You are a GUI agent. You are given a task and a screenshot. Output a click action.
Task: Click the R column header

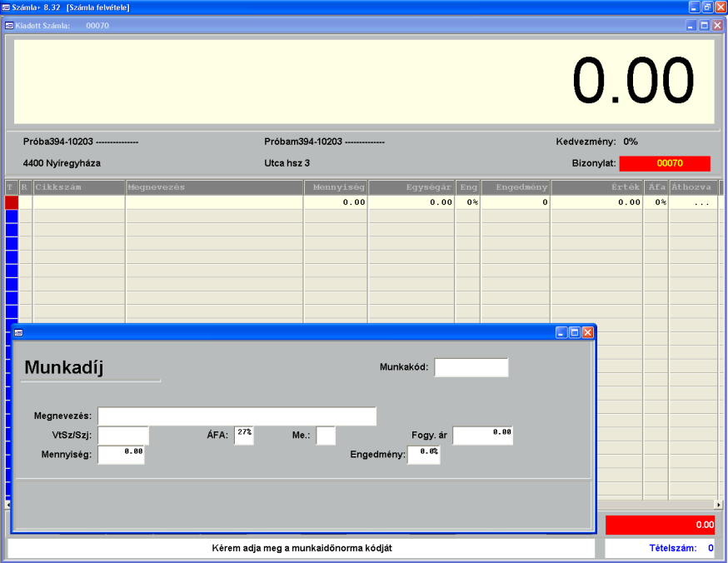coord(26,187)
